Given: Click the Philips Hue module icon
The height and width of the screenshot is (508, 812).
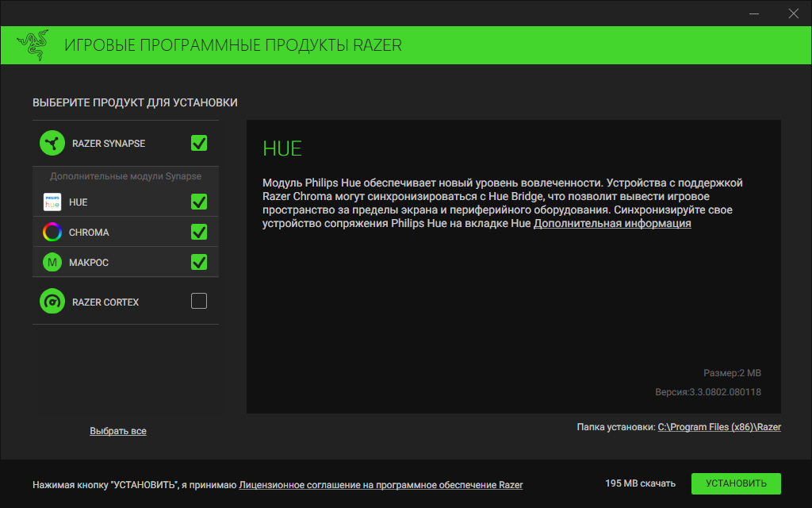Looking at the screenshot, I should (x=52, y=202).
